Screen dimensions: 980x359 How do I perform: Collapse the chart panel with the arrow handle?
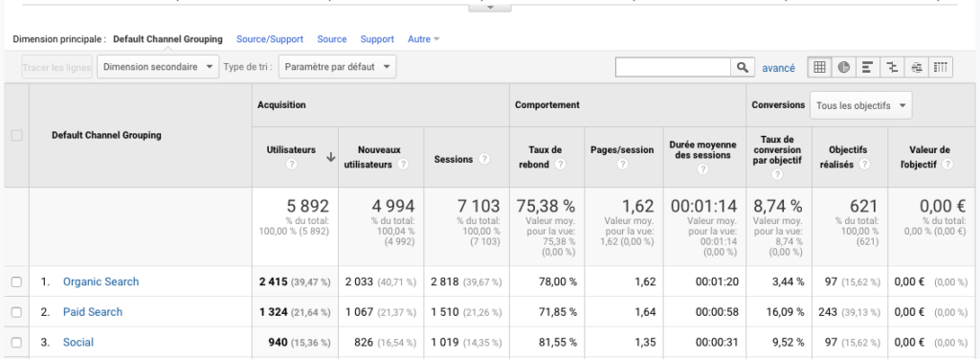point(490,8)
